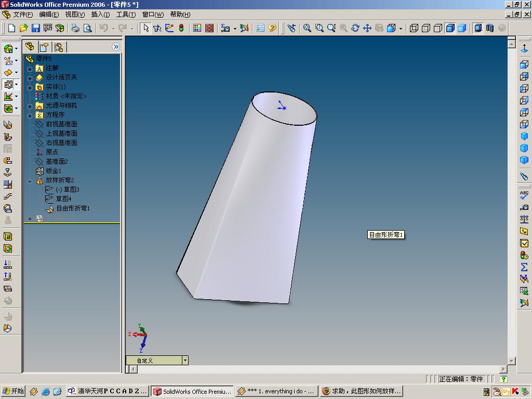
Task: Switch to Wireframe display style
Action: click(414, 28)
